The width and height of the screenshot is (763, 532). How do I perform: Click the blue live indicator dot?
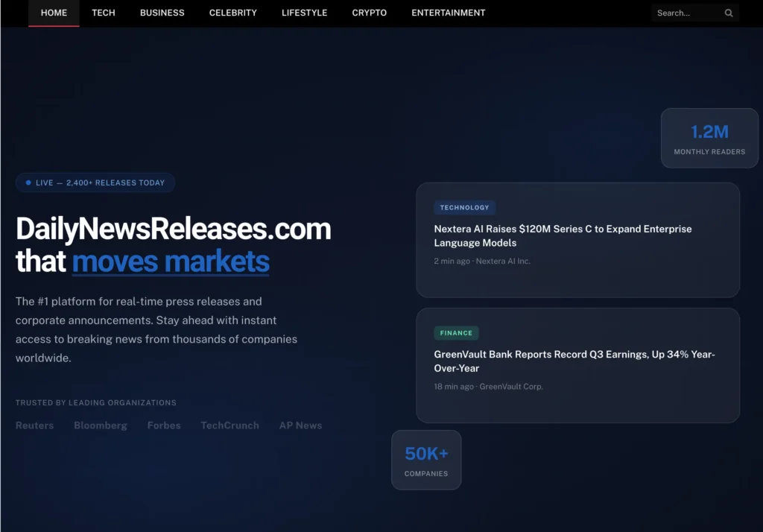(x=28, y=183)
